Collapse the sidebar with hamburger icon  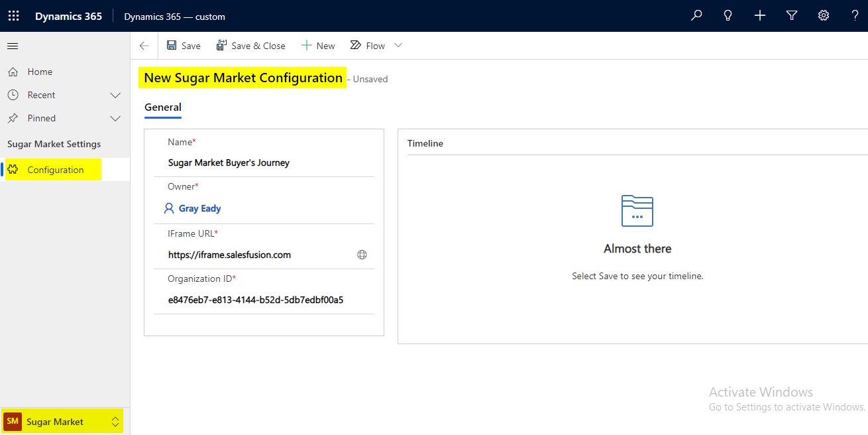(13, 46)
